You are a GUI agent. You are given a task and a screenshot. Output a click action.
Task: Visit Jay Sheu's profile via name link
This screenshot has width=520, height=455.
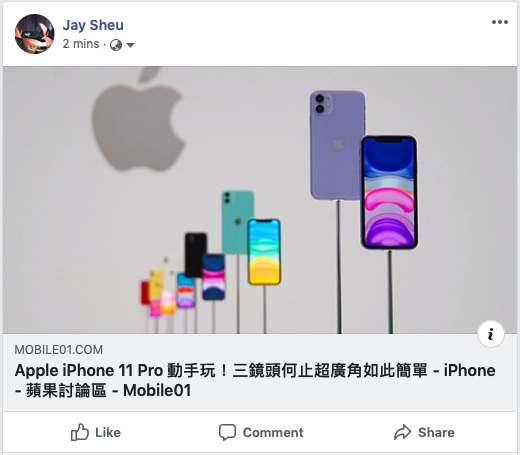pos(93,25)
